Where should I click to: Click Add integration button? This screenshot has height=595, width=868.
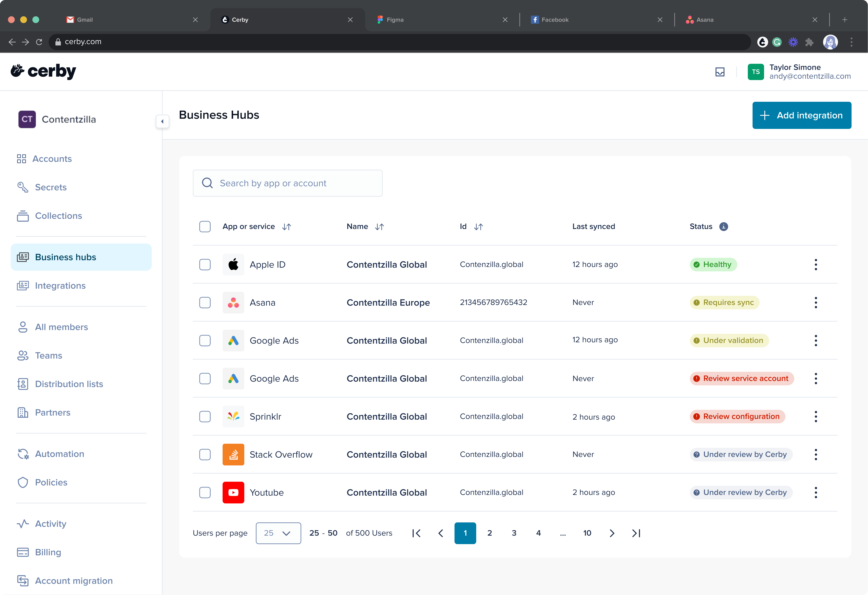click(x=802, y=115)
